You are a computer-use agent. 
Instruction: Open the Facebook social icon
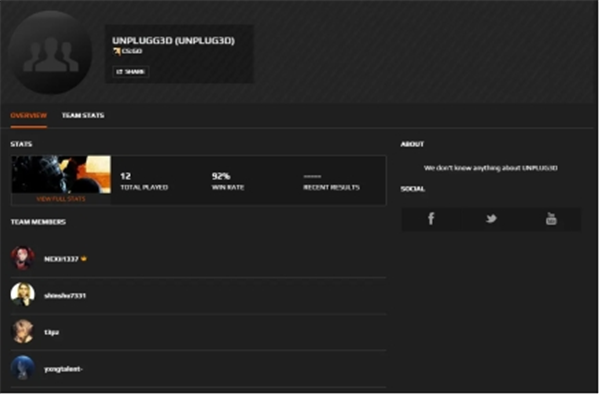tap(431, 219)
